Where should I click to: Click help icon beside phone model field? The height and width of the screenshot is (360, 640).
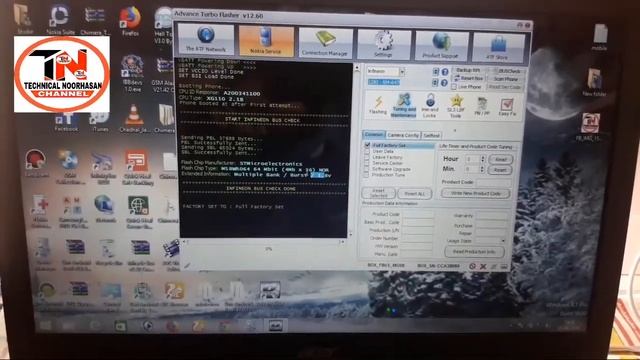[444, 83]
